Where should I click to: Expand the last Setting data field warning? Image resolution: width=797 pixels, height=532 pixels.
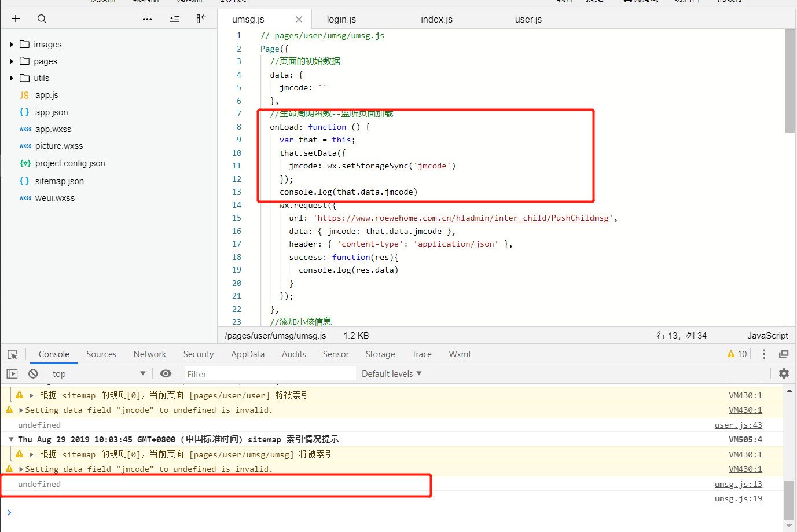[21, 469]
